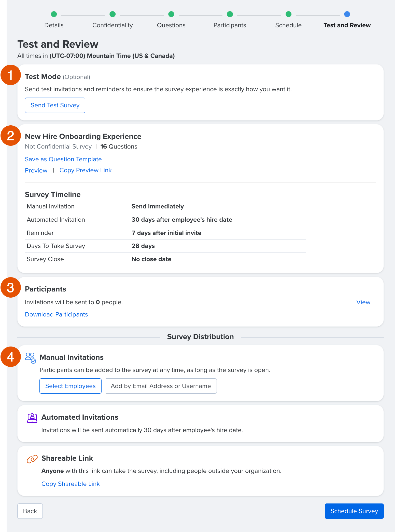
Task: Click the orange number 4 badge
Action: coord(10,357)
